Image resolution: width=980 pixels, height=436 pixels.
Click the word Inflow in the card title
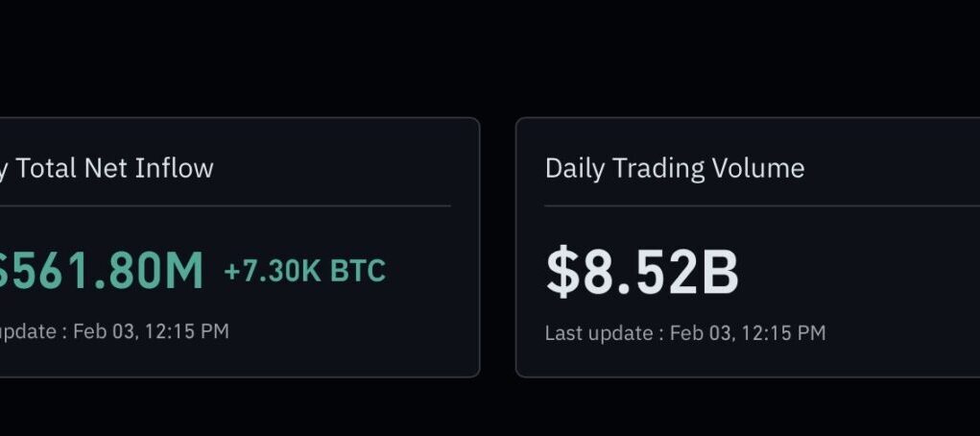click(x=174, y=168)
